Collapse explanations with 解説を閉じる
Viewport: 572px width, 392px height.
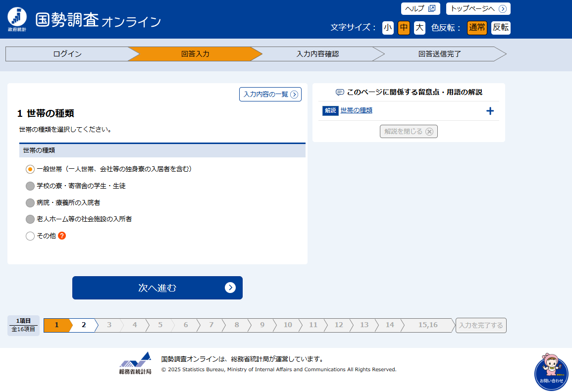coord(409,131)
